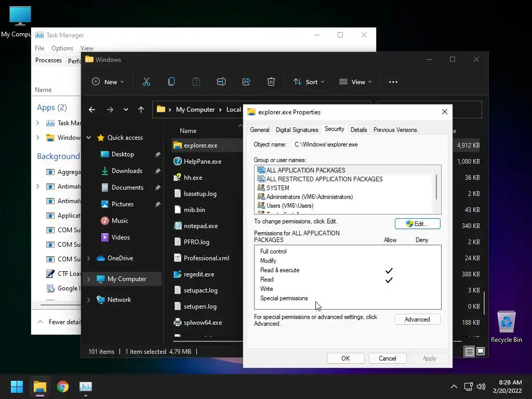Click the volume speaker tray icon
The width and height of the screenshot is (532, 399).
click(481, 387)
